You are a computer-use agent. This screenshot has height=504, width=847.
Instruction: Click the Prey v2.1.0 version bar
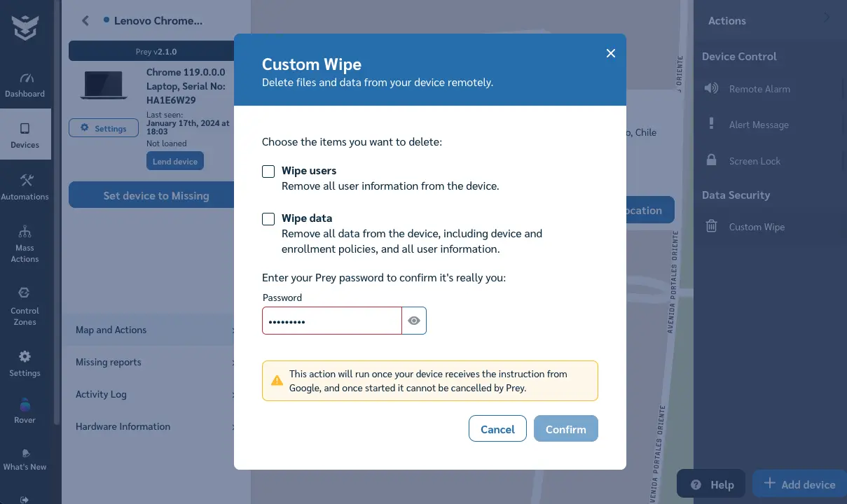[151, 51]
